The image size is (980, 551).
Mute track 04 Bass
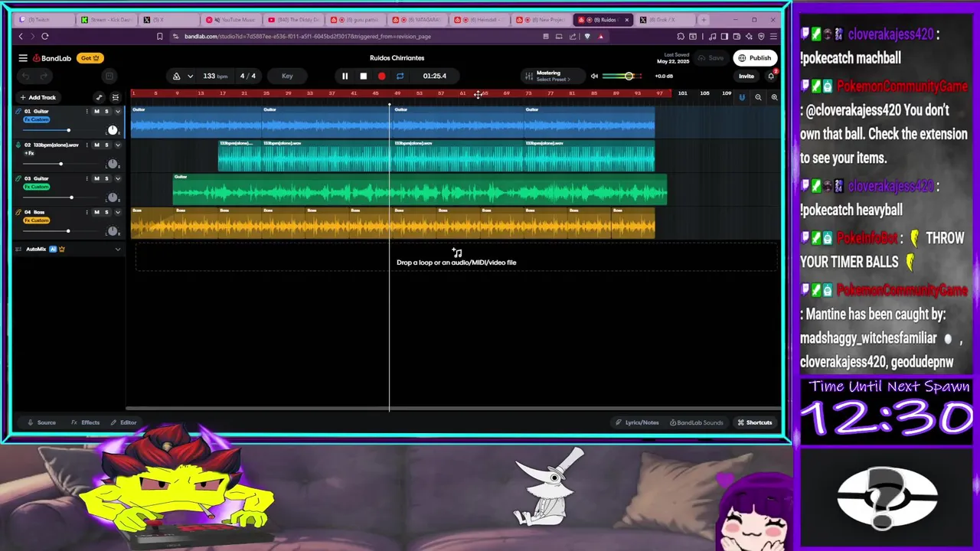click(x=96, y=212)
